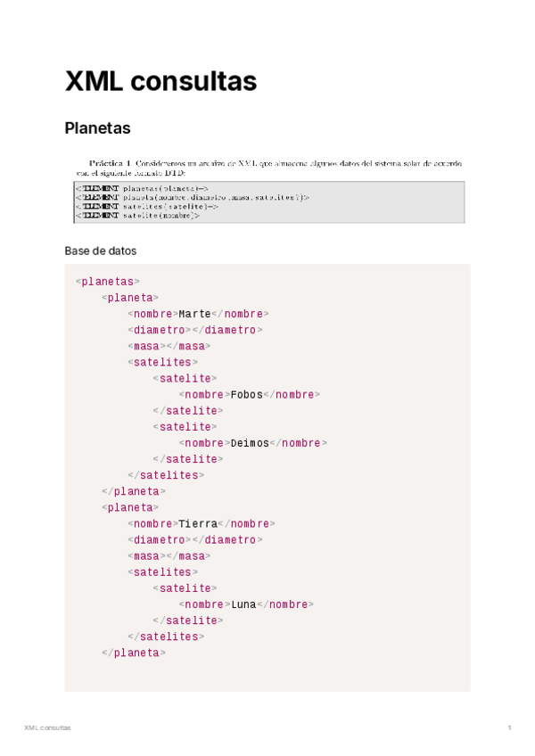Click the satellite name "Deimos"
This screenshot has width=535, height=756.
coord(249,442)
